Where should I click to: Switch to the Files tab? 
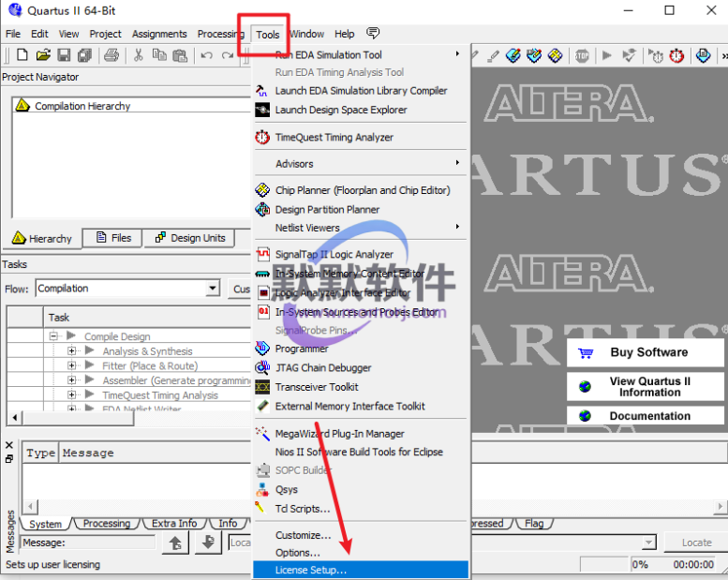pos(113,238)
